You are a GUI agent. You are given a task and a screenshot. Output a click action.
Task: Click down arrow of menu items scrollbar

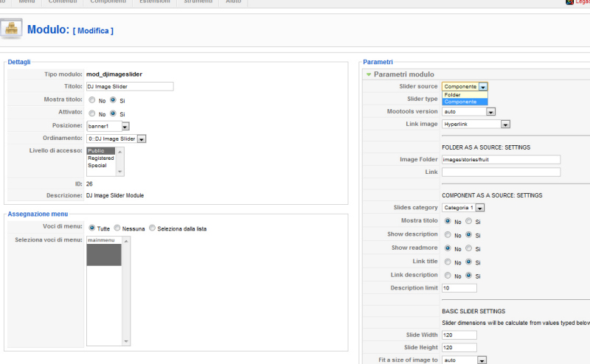(126, 341)
